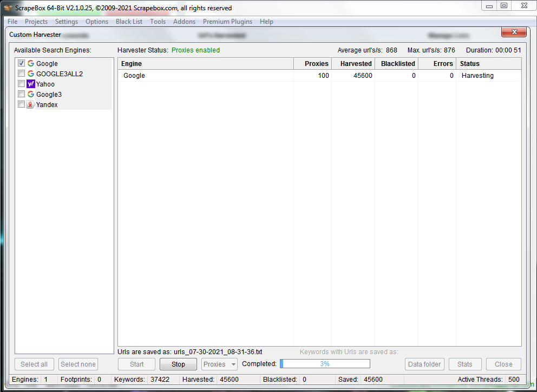Click the Completed 3% progress bar
This screenshot has width=537, height=392.
[325, 363]
